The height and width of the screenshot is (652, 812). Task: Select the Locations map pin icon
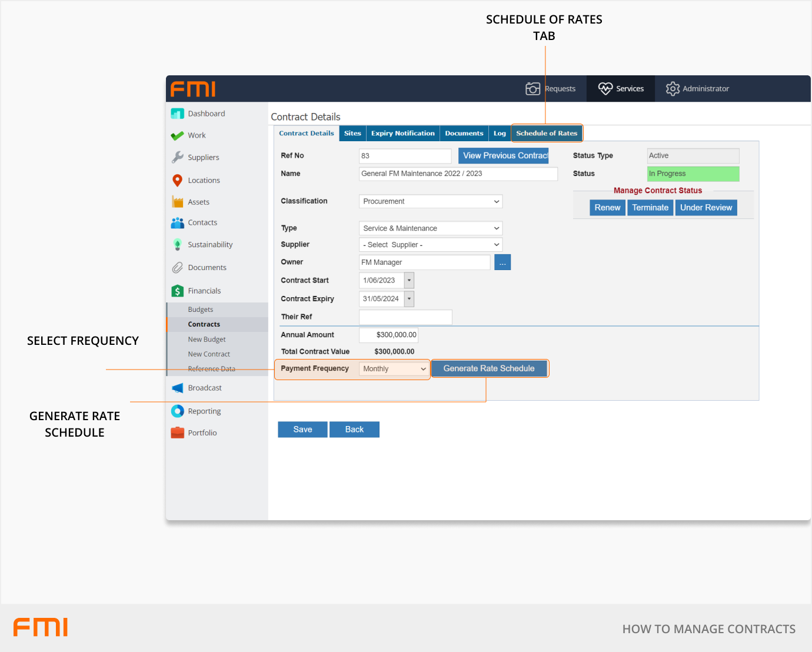click(x=177, y=180)
